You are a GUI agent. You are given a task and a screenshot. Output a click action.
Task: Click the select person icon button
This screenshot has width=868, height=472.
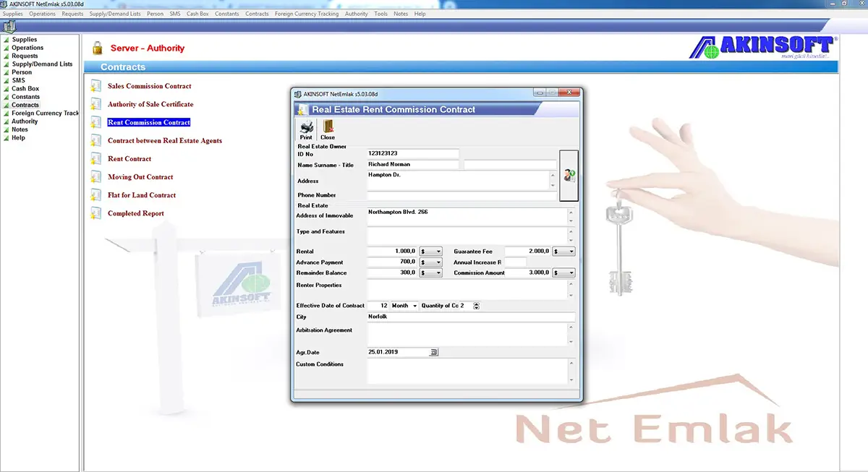pos(569,175)
